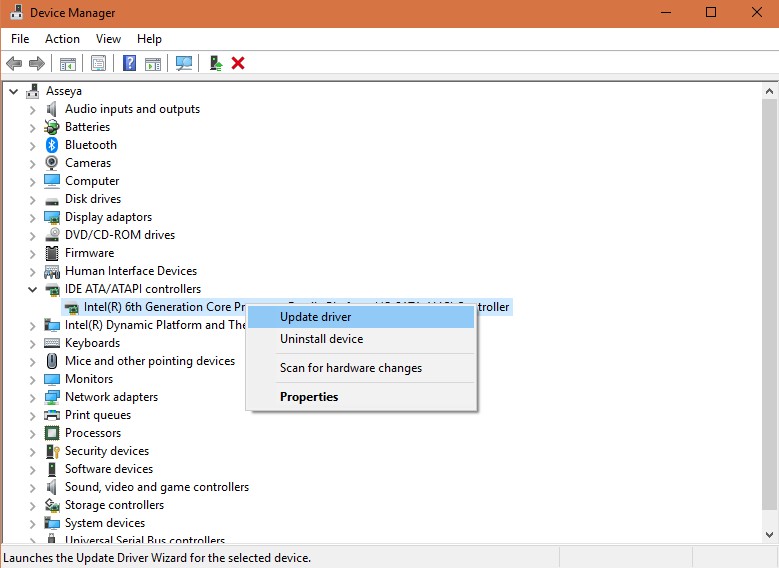Screen dimensions: 779x568
Task: Open the Properties sheet from the toolbar
Action: pyautogui.click(x=98, y=63)
